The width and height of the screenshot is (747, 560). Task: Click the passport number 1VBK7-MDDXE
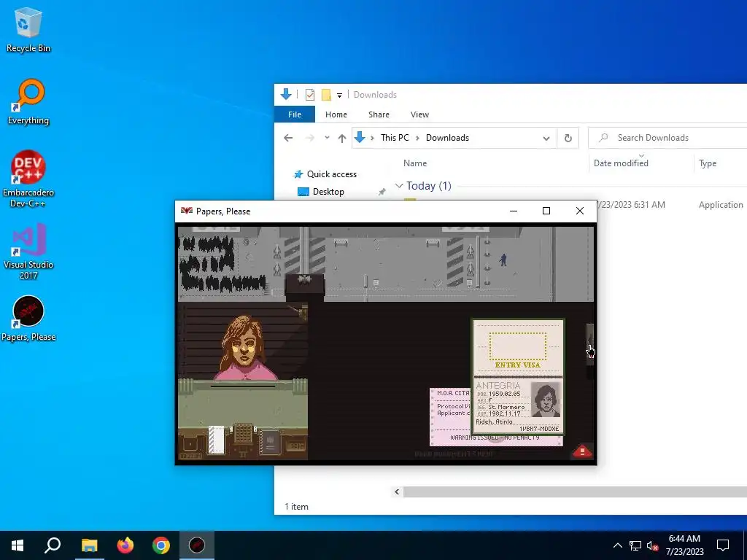539,429
